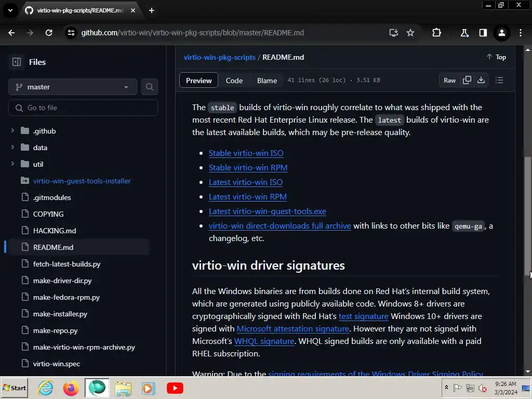Open Stable virtio-win RPM link
Image resolution: width=532 pixels, height=399 pixels.
click(x=248, y=168)
